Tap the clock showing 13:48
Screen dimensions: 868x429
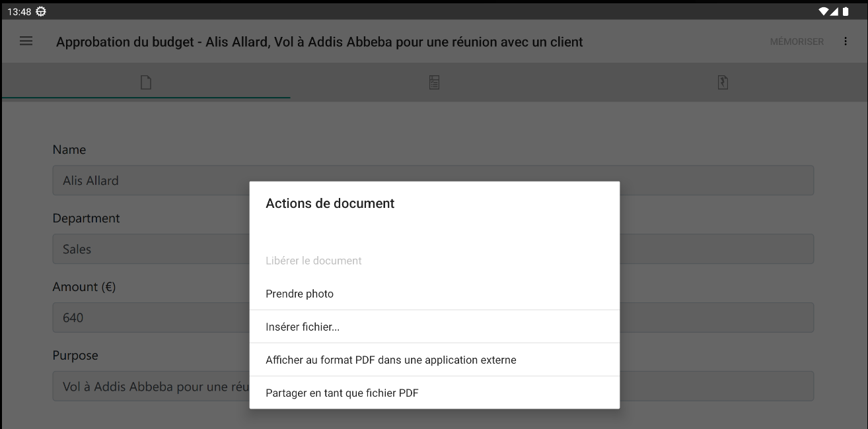(18, 11)
